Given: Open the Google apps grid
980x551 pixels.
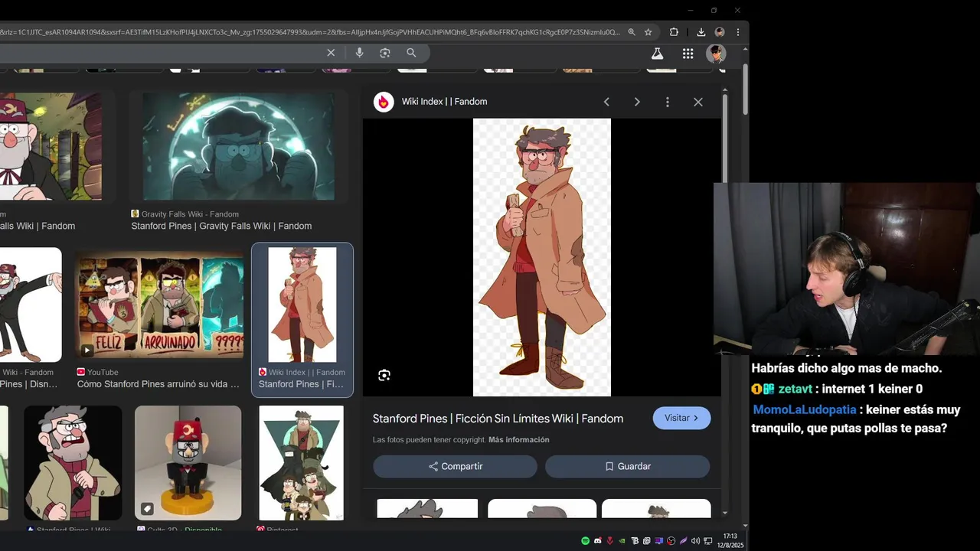Looking at the screenshot, I should click(x=688, y=54).
